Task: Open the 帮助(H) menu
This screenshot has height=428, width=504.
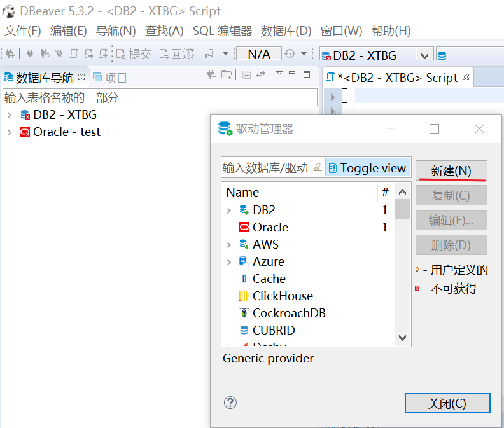Action: [391, 31]
